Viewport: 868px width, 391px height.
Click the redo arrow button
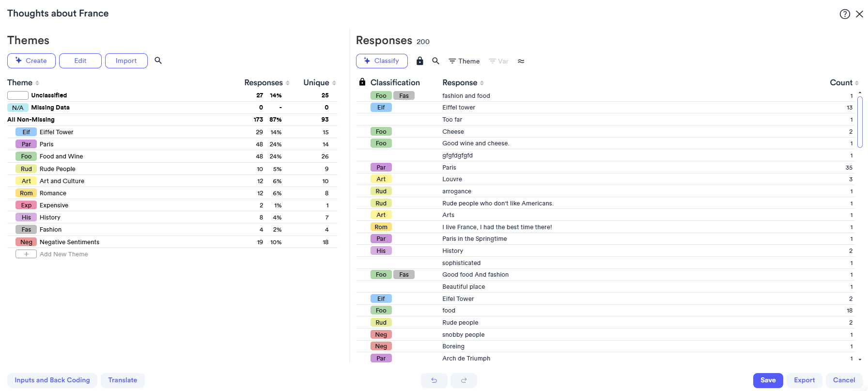[464, 380]
